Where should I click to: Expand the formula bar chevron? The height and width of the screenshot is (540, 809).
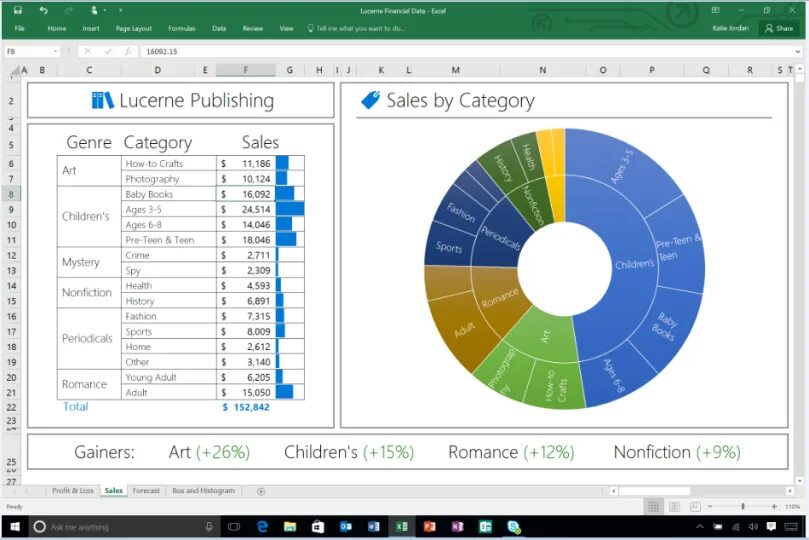(798, 52)
